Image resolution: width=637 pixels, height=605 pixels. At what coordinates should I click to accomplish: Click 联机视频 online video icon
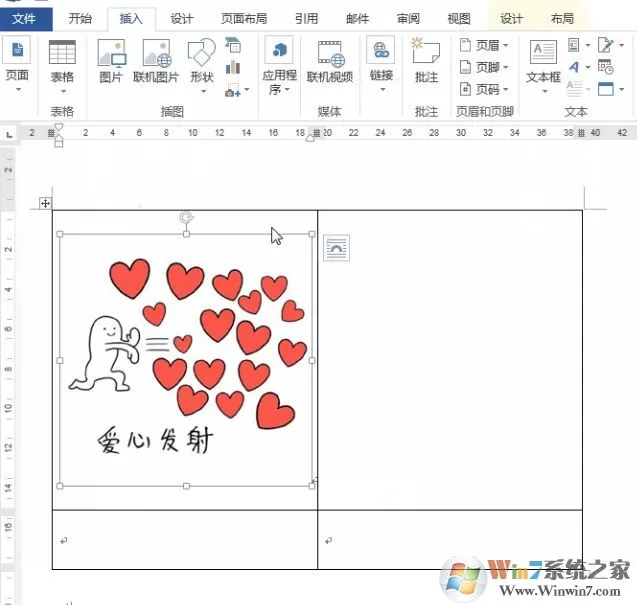329,61
